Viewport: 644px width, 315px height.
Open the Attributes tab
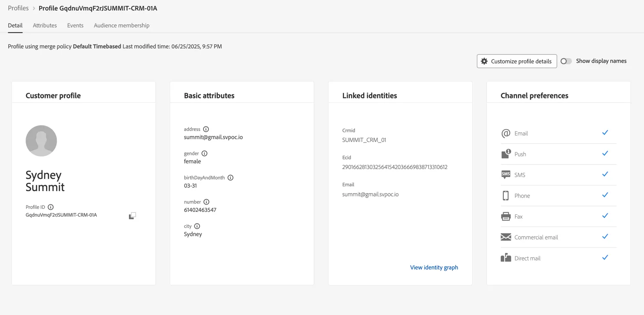45,26
